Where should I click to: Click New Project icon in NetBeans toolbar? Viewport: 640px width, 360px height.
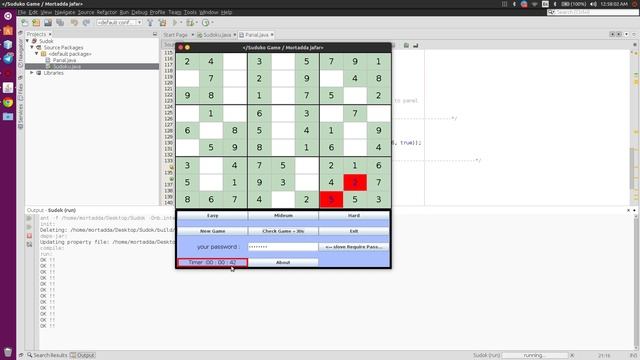25,23
